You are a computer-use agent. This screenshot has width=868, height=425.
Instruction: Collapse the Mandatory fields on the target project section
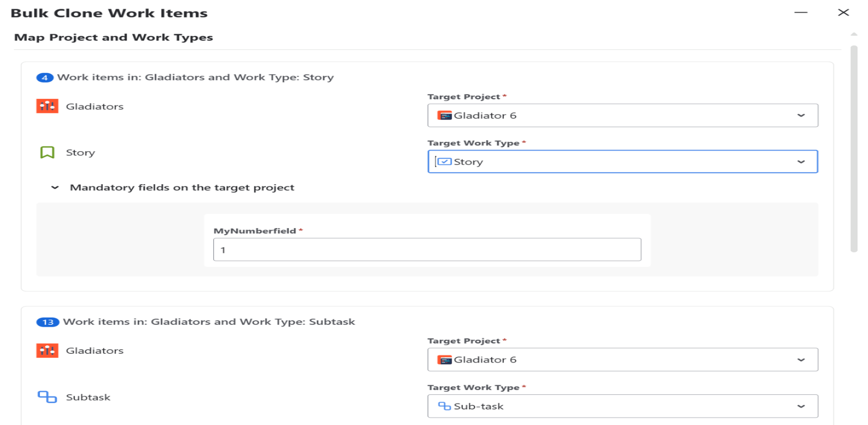(x=55, y=187)
